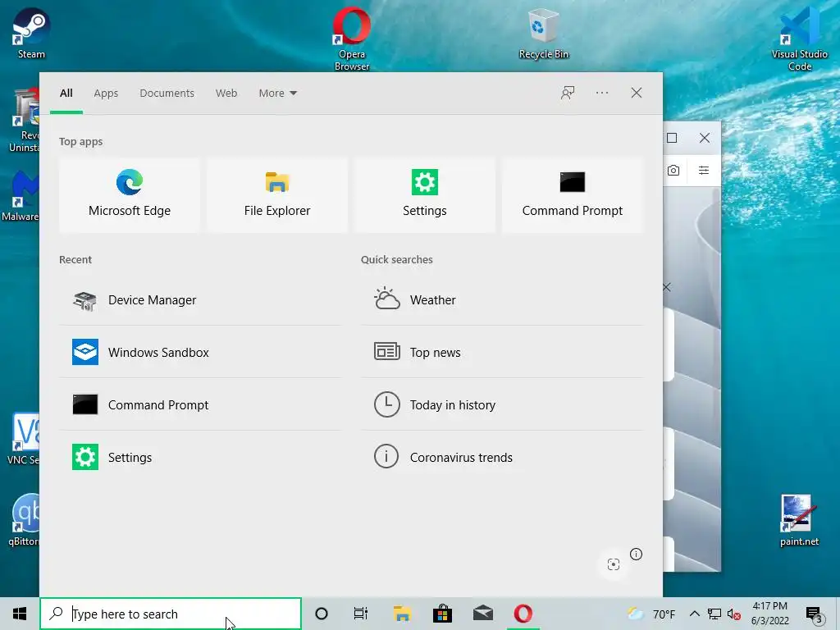Open Settings from the Recent list
840x630 pixels.
200,458
